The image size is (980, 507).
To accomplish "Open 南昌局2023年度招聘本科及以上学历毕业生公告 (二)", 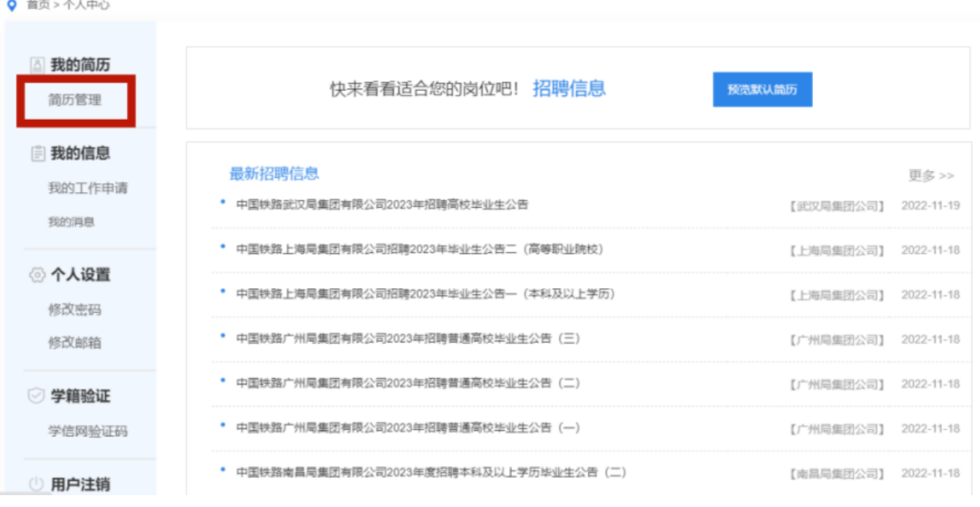I will click(431, 472).
